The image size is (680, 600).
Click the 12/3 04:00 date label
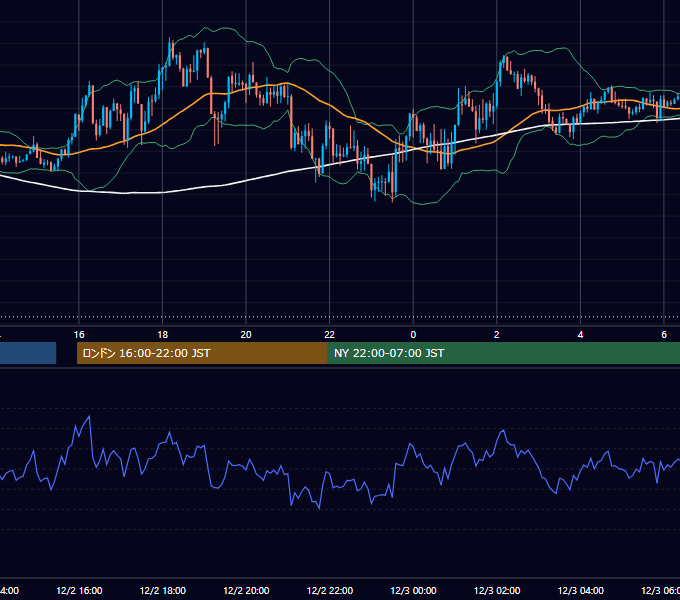click(581, 590)
